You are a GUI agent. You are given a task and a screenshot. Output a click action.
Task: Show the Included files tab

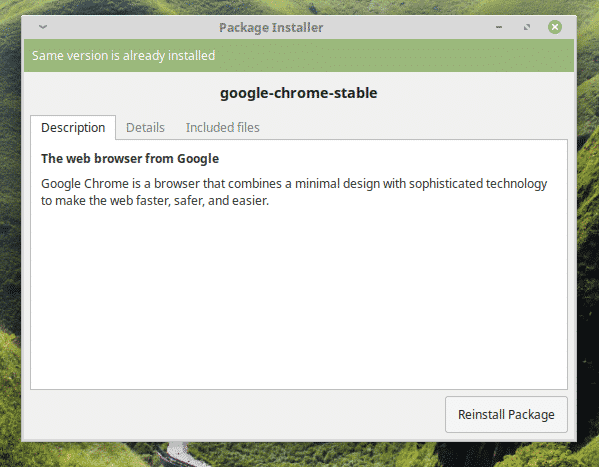coord(223,127)
